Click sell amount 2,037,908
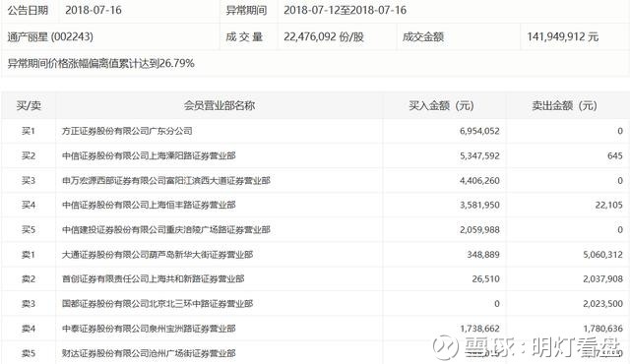The image size is (630, 364). [603, 279]
